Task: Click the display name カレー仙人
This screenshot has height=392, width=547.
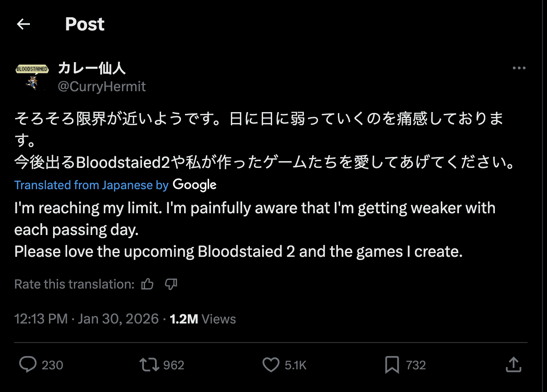Action: click(92, 68)
